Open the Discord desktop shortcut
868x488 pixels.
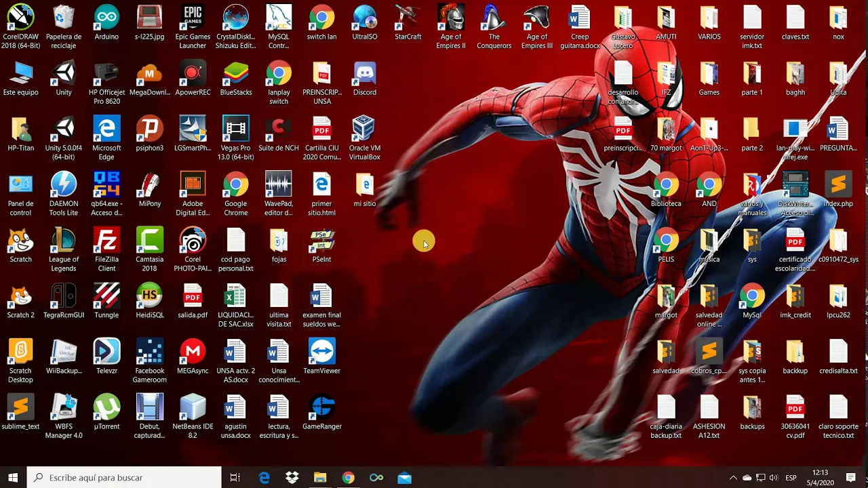365,78
